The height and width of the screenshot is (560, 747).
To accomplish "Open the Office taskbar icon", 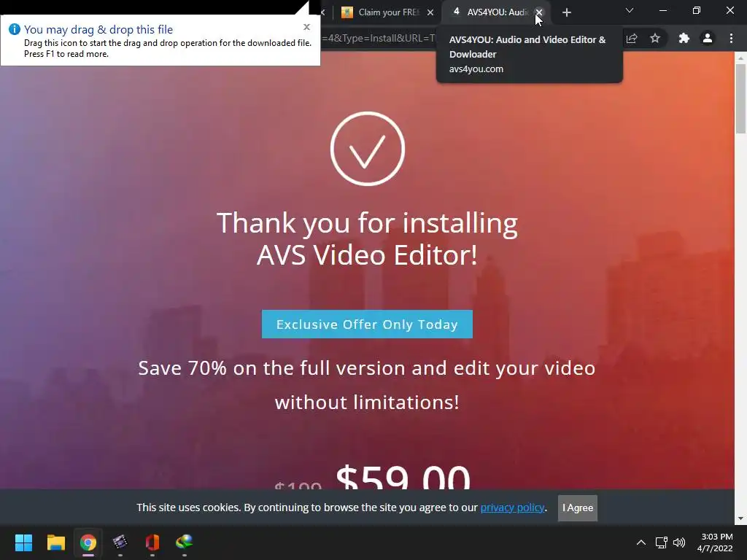I will pyautogui.click(x=152, y=542).
